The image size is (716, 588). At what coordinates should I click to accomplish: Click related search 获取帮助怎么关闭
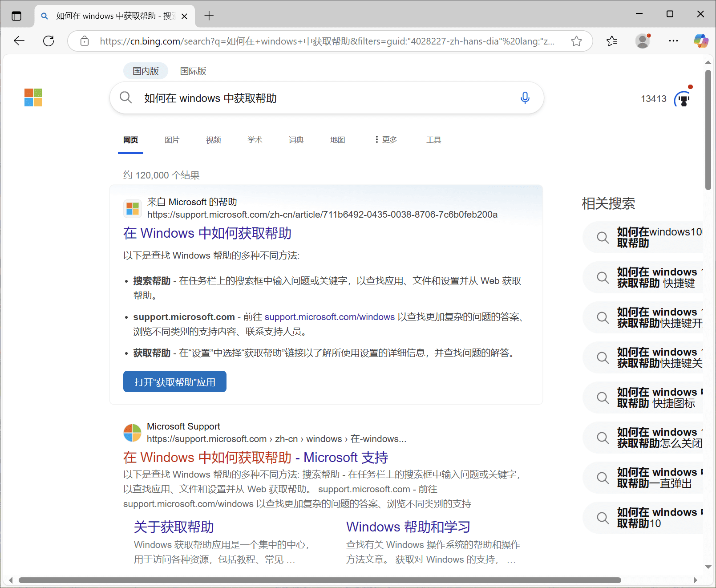tap(643, 438)
